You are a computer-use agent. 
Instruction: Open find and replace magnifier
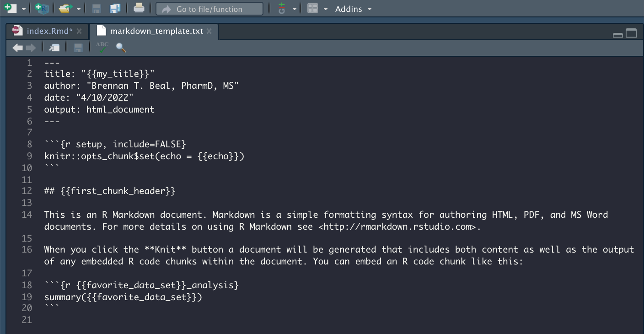(121, 48)
